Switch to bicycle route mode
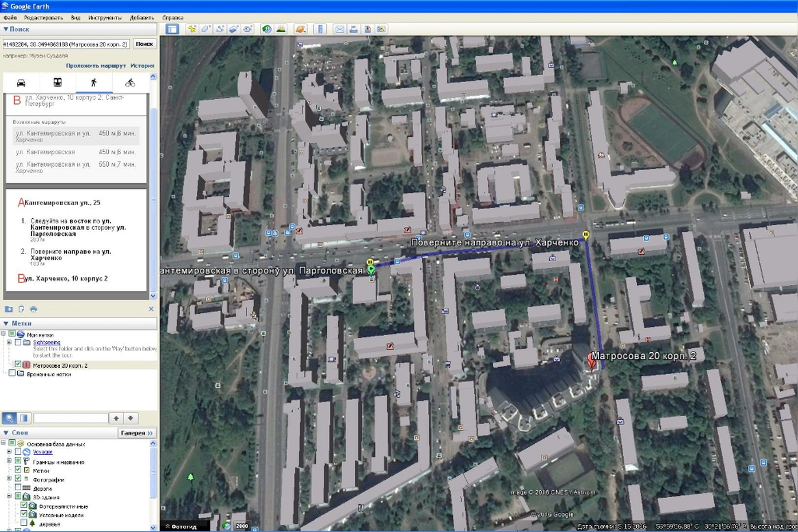798x532 pixels. (x=130, y=83)
